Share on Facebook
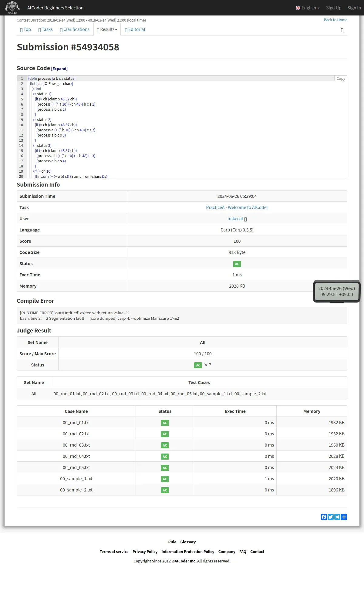 point(324,517)
